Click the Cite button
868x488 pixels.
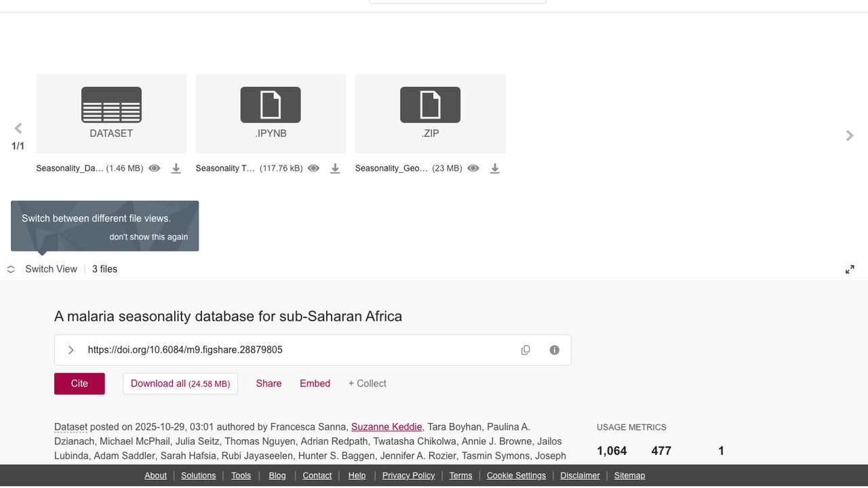coord(79,384)
